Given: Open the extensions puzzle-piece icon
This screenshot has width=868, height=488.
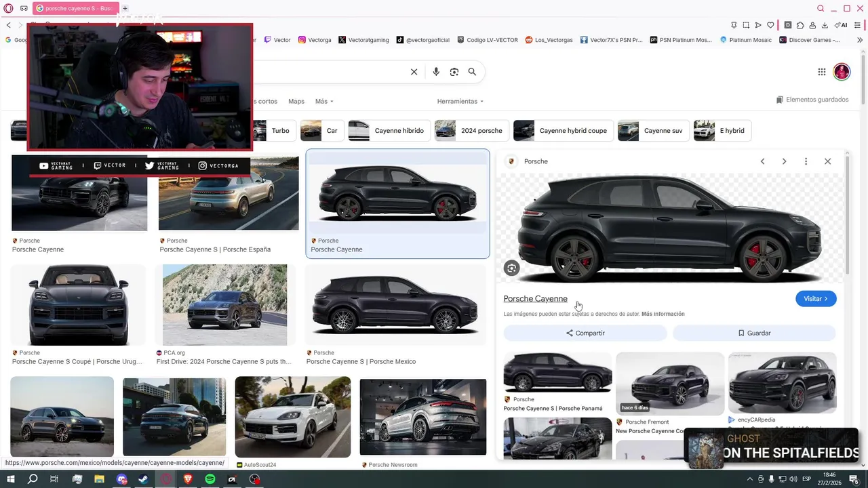Looking at the screenshot, I should pyautogui.click(x=800, y=25).
